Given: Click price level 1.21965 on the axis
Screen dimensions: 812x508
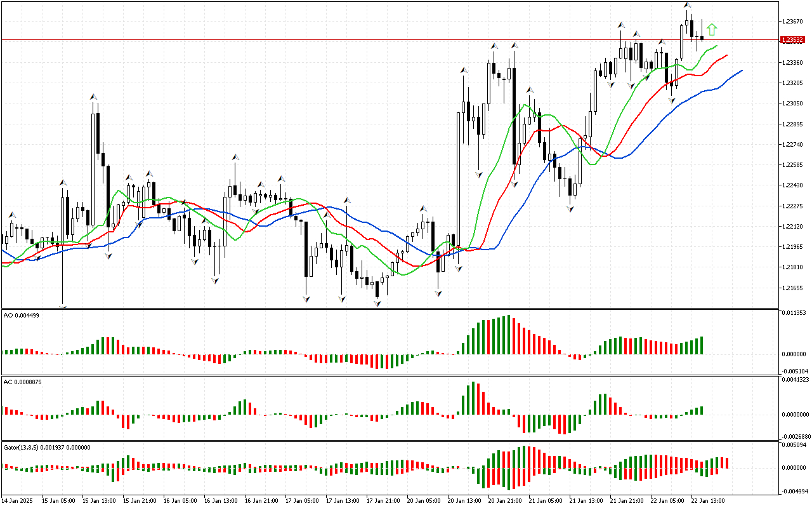Looking at the screenshot, I should point(794,247).
